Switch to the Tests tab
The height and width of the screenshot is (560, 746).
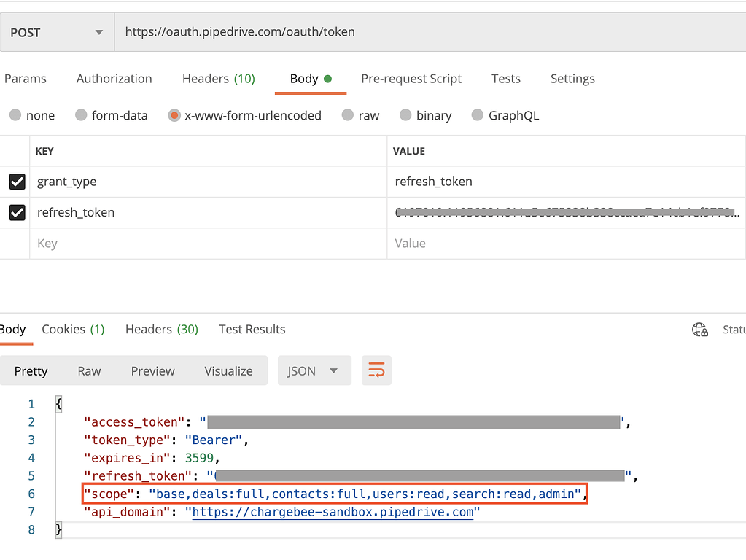tap(506, 78)
